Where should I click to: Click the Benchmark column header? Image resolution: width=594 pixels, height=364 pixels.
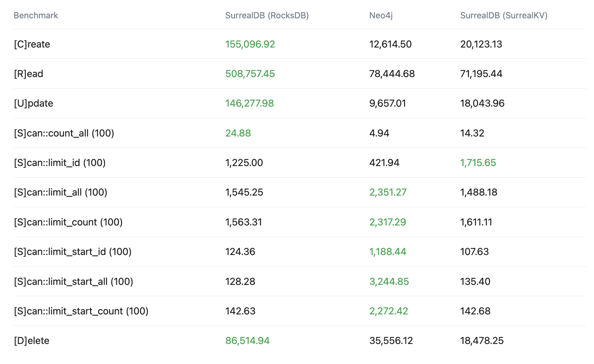pos(36,15)
